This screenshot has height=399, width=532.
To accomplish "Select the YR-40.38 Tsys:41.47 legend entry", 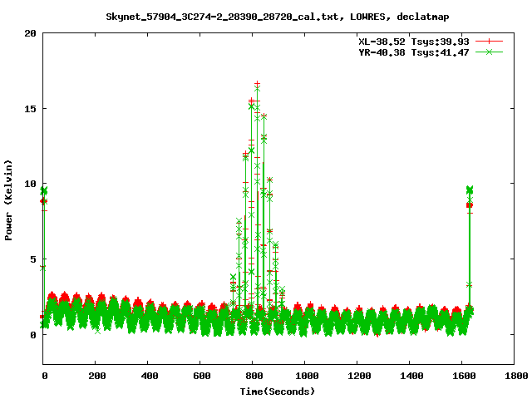I will 414,52.
